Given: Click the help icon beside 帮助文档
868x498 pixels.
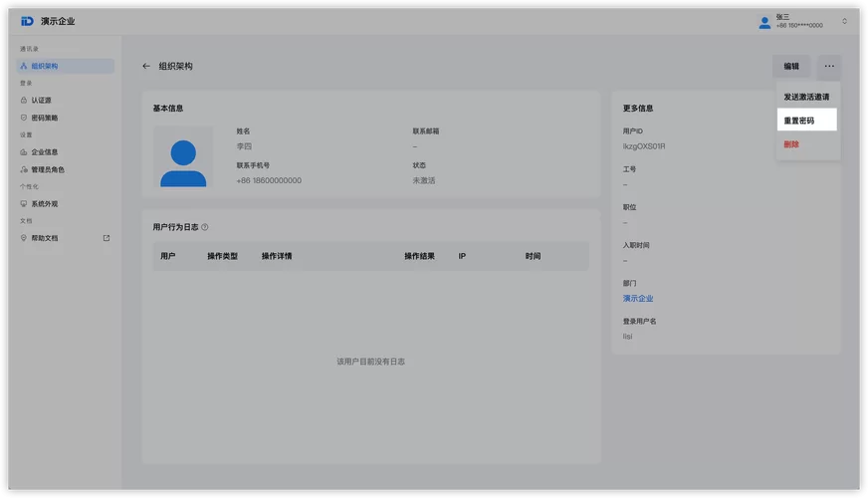Looking at the screenshot, I should pos(23,238).
